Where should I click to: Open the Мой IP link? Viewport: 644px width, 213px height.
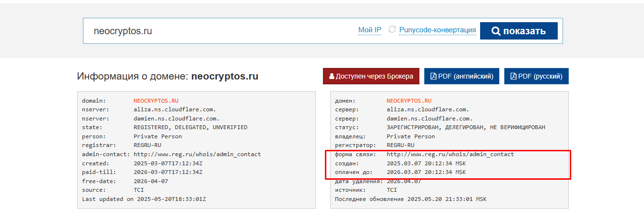370,30
